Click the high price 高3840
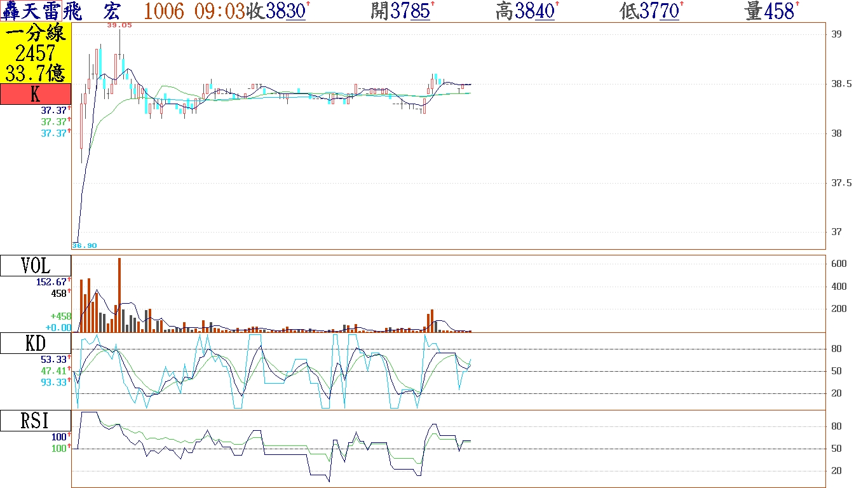This screenshot has width=868, height=488. click(x=526, y=11)
